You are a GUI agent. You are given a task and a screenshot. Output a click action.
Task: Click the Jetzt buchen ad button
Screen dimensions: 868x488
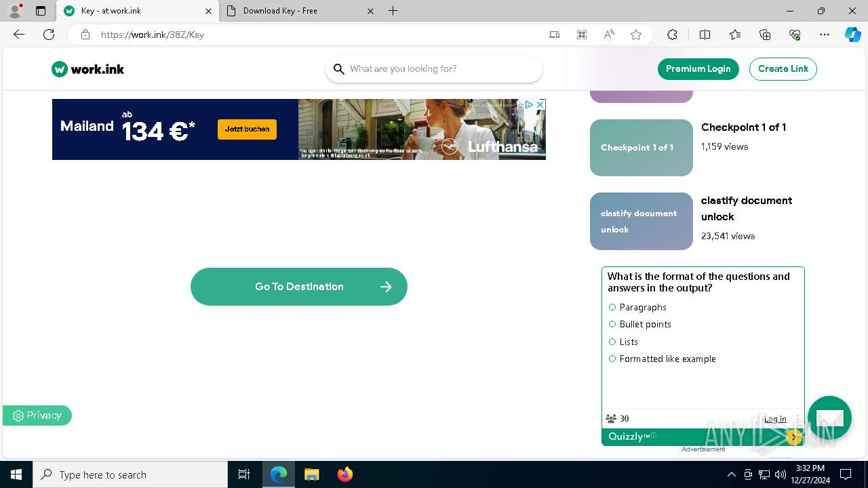tap(247, 129)
